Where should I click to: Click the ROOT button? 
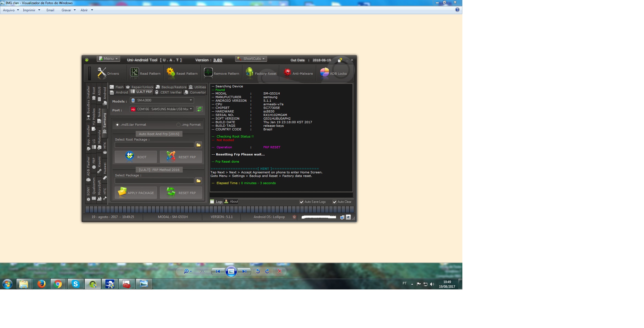point(136,157)
